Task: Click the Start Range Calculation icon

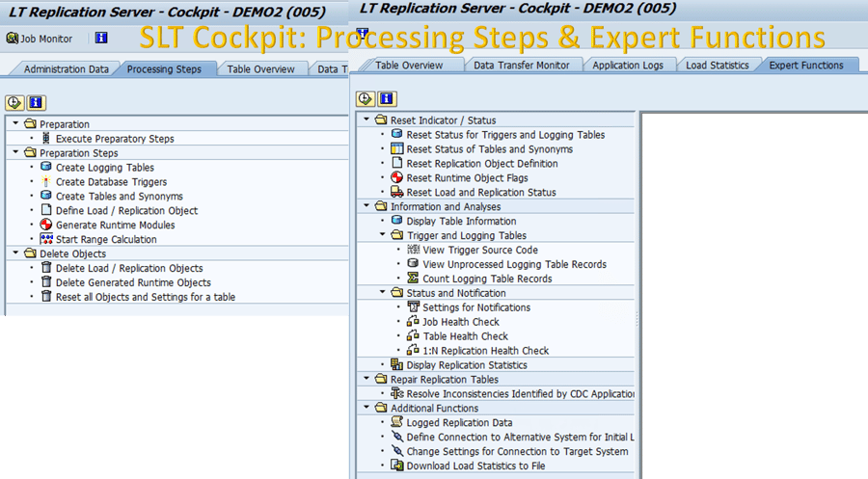Action: coord(46,239)
